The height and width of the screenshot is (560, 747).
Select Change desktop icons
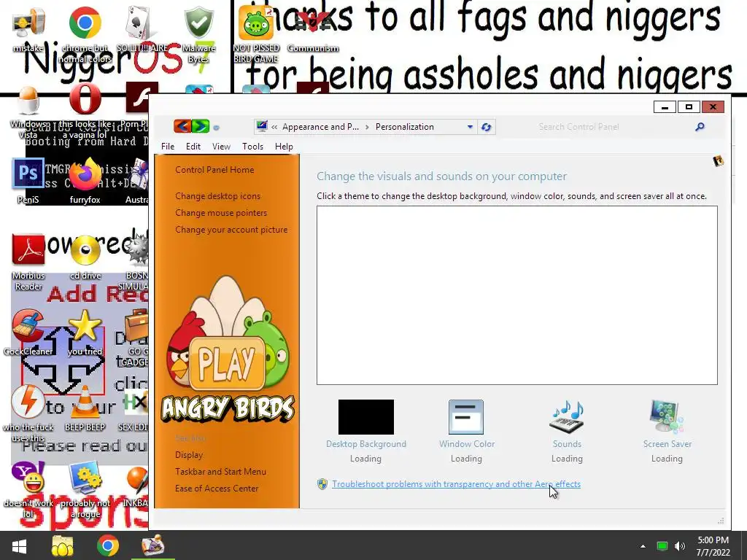point(217,196)
